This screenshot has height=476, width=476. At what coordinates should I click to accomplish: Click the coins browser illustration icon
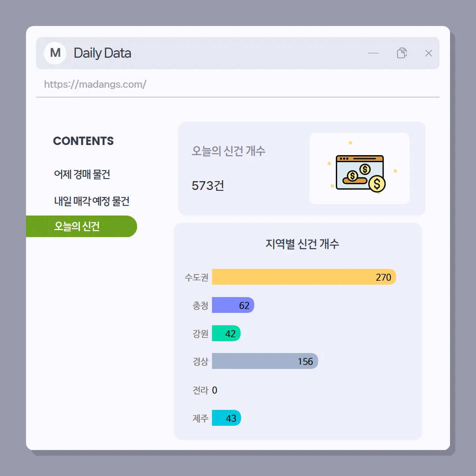[360, 173]
